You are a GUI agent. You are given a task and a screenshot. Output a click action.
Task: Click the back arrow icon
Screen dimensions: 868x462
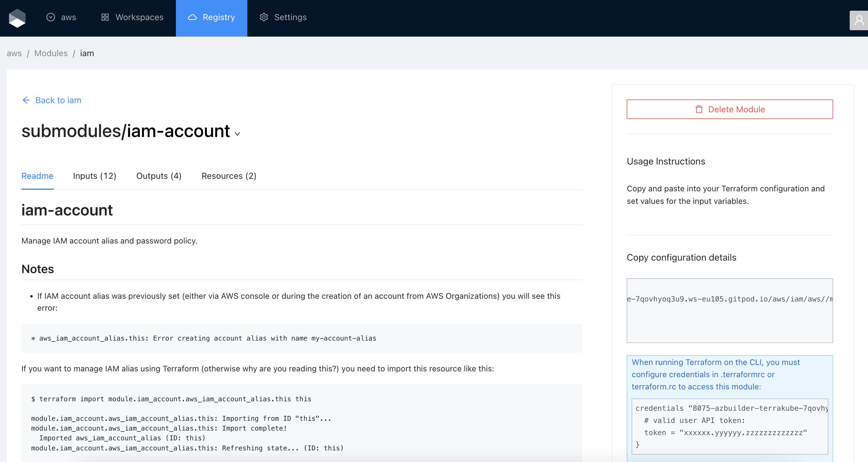tap(26, 100)
